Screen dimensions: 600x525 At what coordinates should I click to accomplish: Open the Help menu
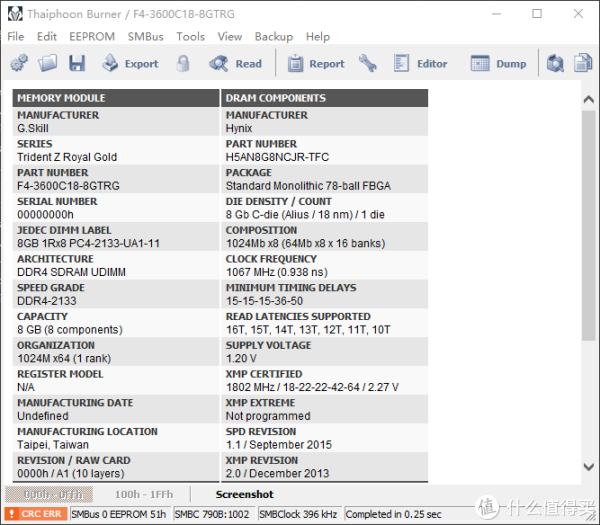(x=318, y=36)
